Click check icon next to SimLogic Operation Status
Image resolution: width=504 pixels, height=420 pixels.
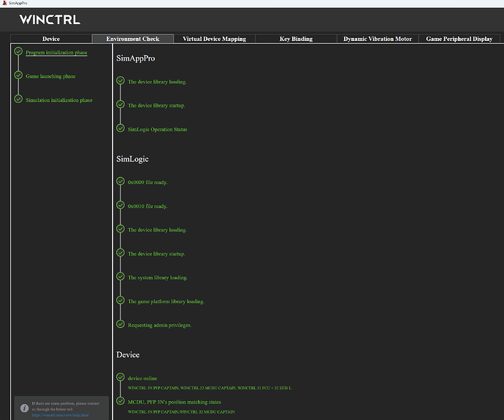[121, 129]
